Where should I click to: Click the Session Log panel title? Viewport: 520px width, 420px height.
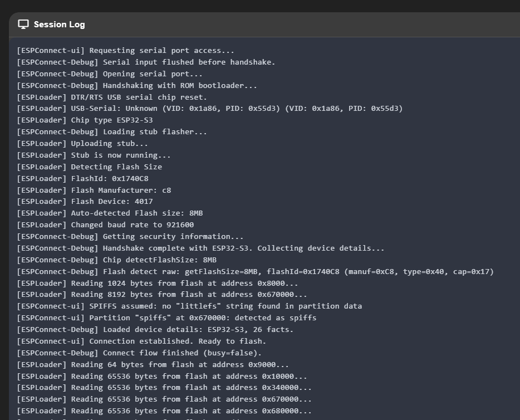pos(59,25)
